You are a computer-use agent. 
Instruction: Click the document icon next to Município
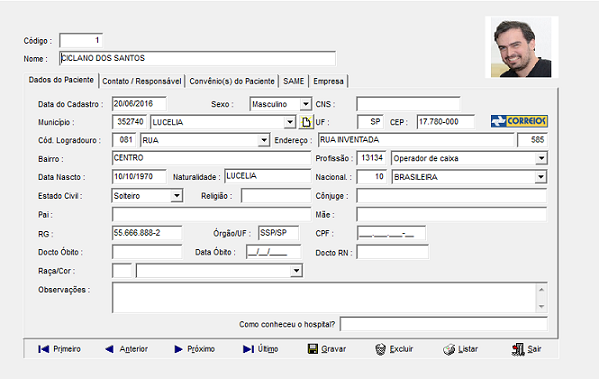306,122
